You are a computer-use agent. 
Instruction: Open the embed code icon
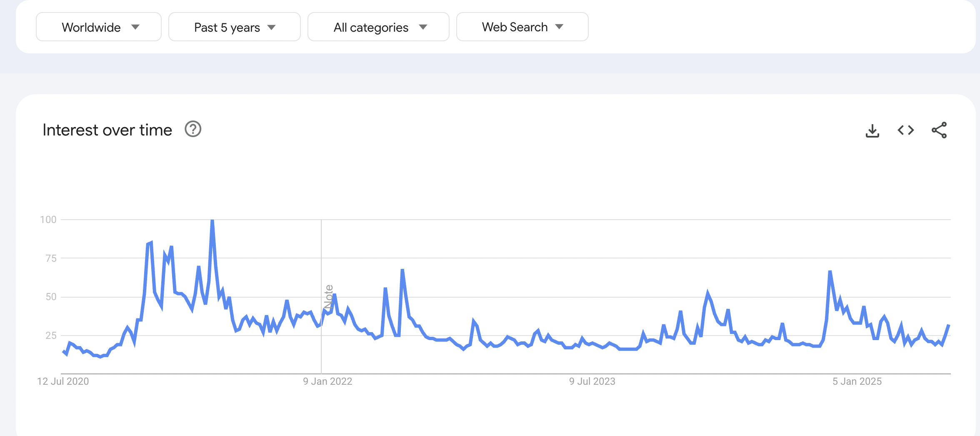[x=905, y=130]
